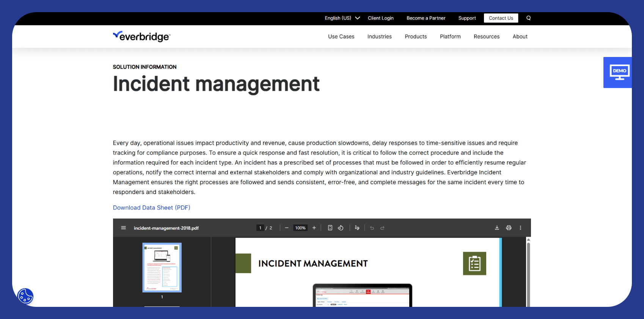Open PDF viewer more actions menu
This screenshot has width=644, height=319.
[x=520, y=228]
